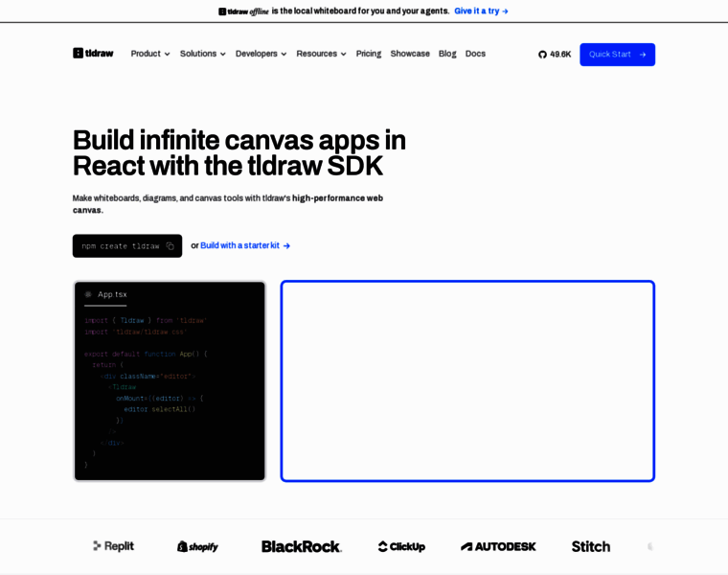Click 'export default function App()' code line

tap(146, 354)
